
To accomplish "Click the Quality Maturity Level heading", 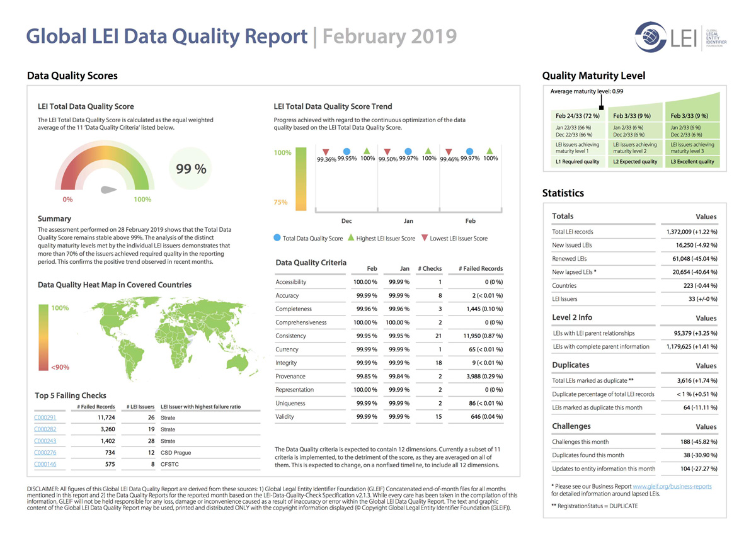I will click(x=593, y=76).
